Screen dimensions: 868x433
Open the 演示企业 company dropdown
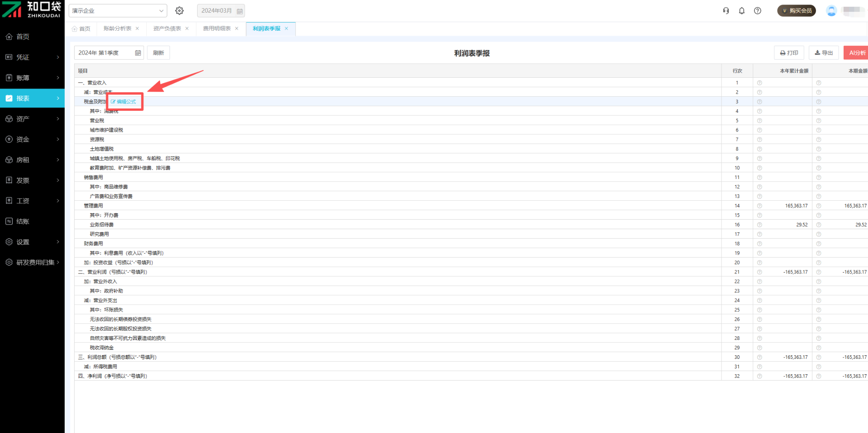118,11
